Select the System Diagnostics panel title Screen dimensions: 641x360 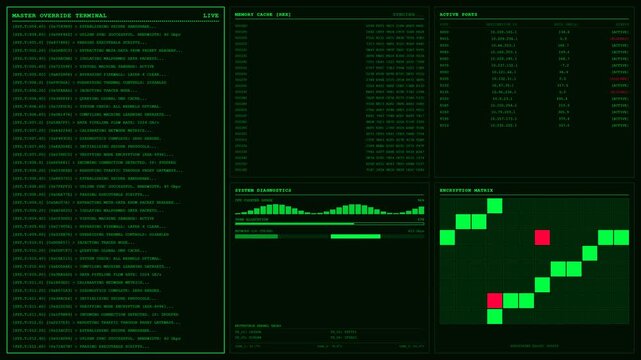(263, 190)
